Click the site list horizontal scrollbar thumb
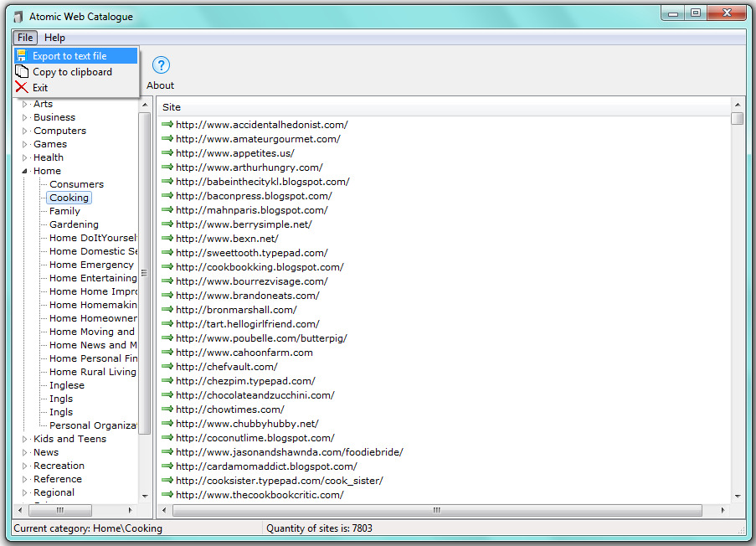756x546 pixels. pyautogui.click(x=437, y=510)
